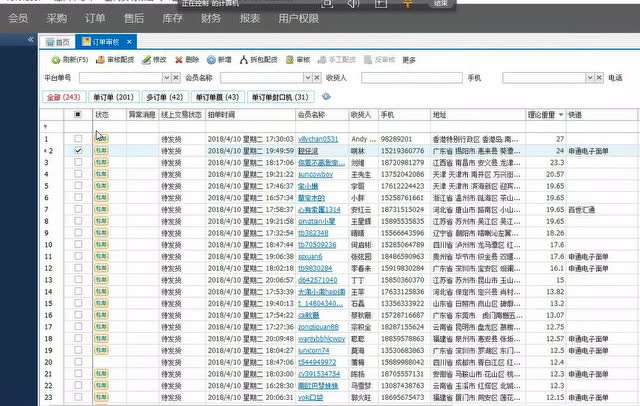Click the red X 删除 delete icon
640x406 pixels.
point(179,60)
